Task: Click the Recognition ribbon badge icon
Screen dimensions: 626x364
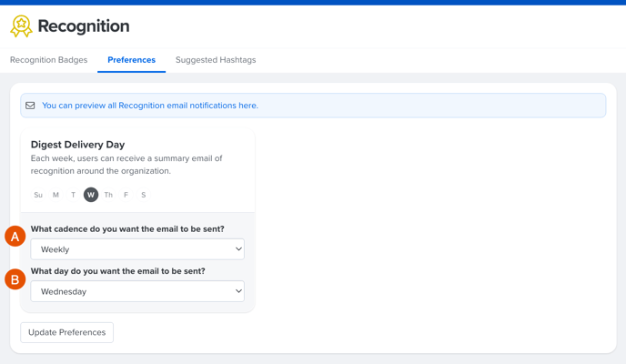Action: point(21,26)
